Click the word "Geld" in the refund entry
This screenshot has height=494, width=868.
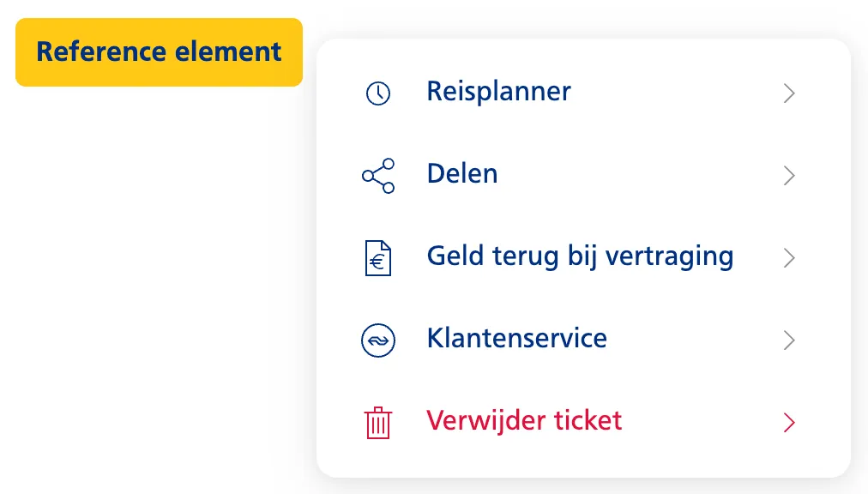[455, 256]
